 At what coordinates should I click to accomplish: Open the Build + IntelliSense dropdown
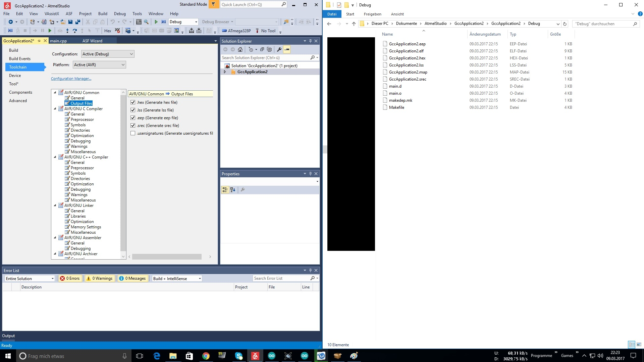click(177, 278)
